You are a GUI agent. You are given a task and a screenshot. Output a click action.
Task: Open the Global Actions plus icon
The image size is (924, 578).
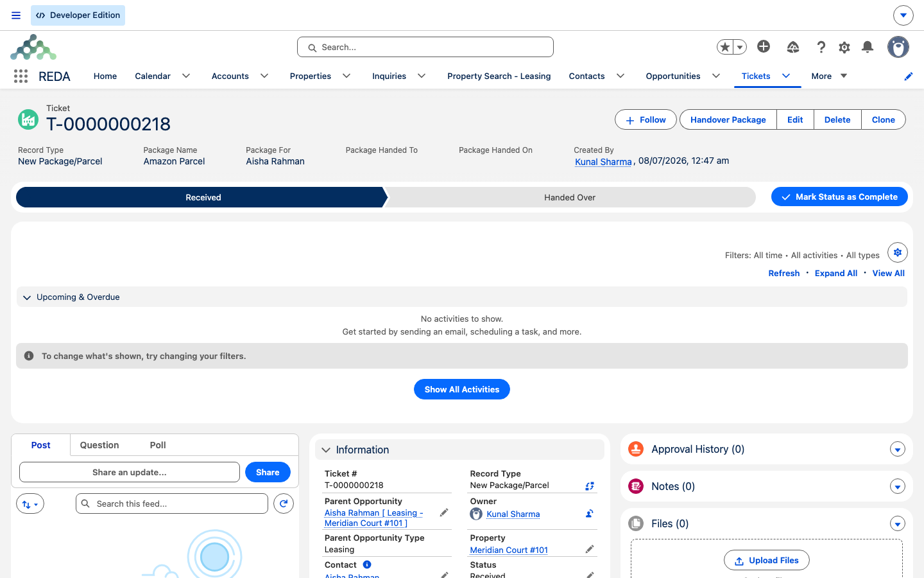(764, 46)
